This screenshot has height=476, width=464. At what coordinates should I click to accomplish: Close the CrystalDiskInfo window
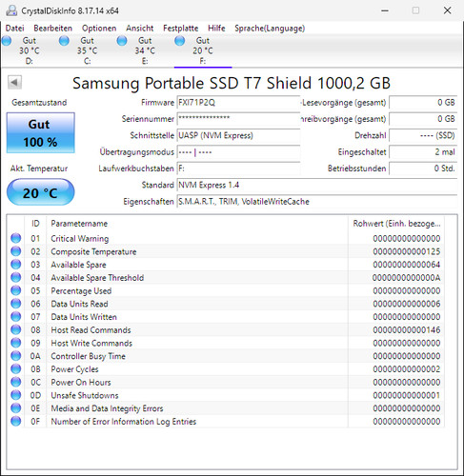448,10
